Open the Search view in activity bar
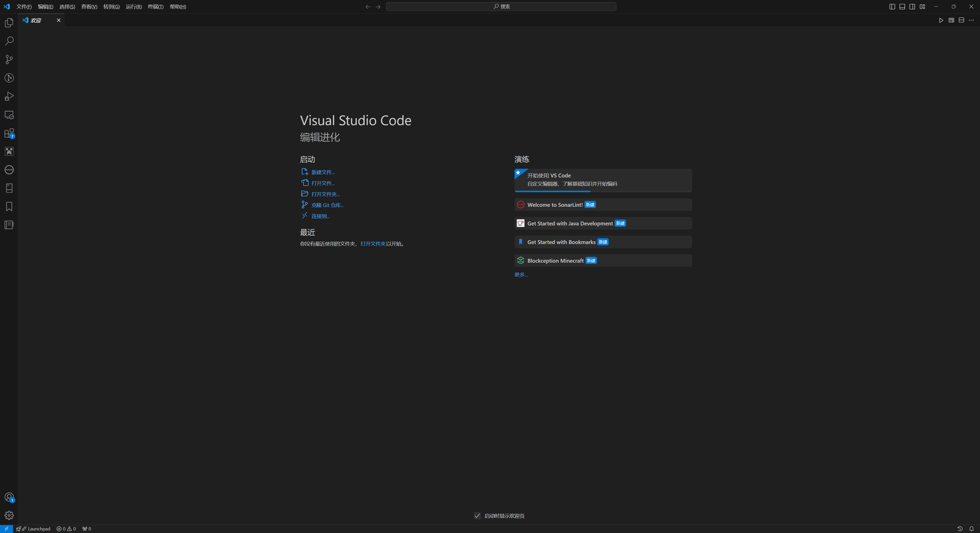 point(9,41)
